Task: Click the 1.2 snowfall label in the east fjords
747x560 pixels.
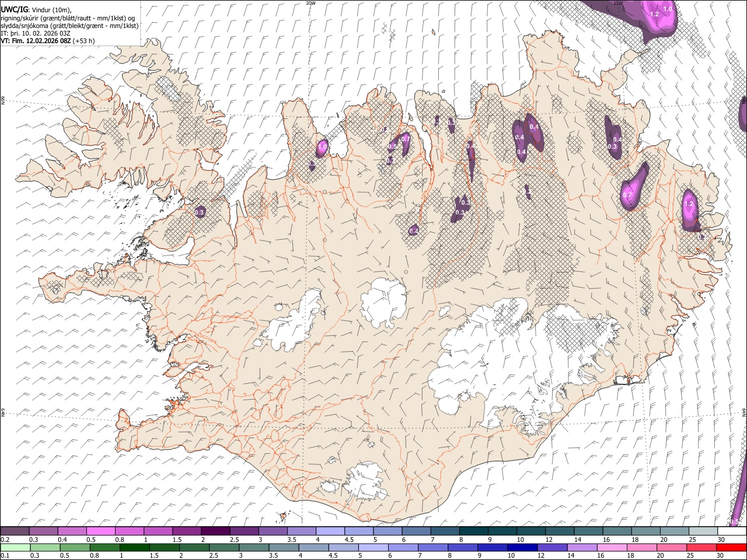Action: [x=689, y=204]
